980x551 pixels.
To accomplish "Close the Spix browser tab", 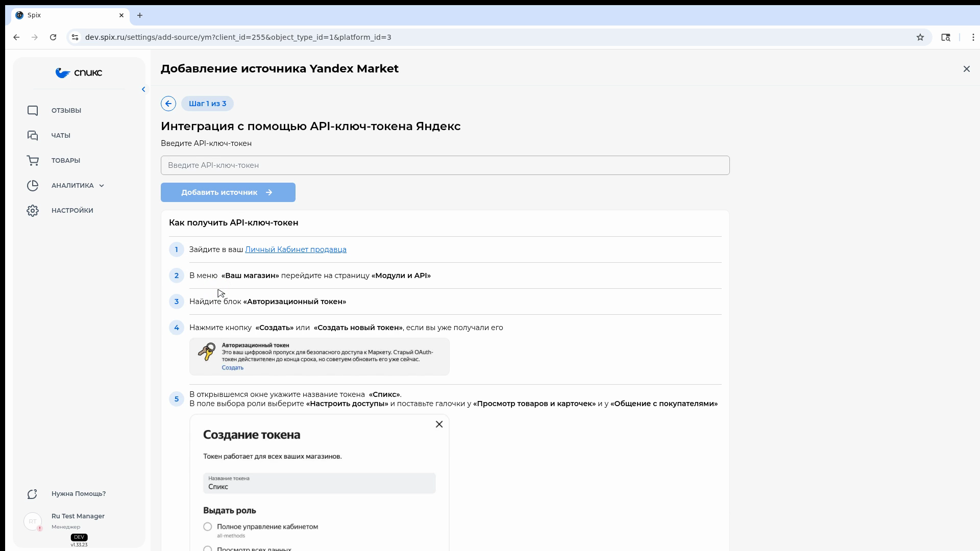I will tap(121, 15).
